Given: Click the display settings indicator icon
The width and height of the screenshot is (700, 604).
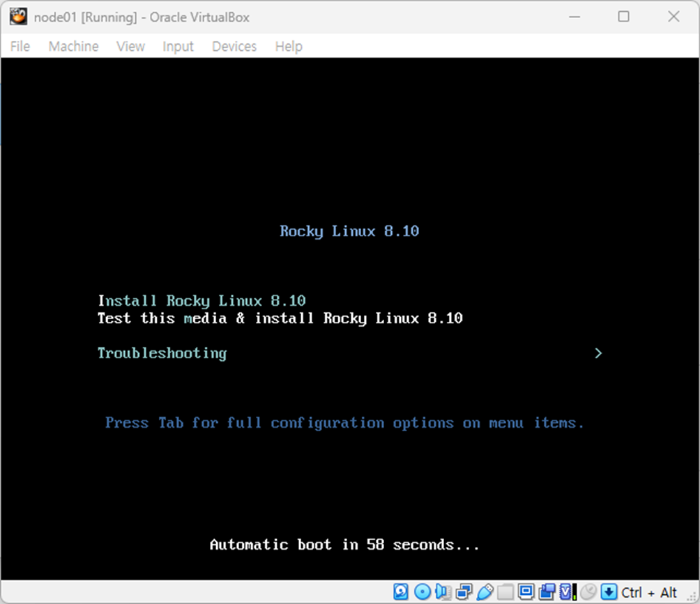Looking at the screenshot, I should pos(526,592).
